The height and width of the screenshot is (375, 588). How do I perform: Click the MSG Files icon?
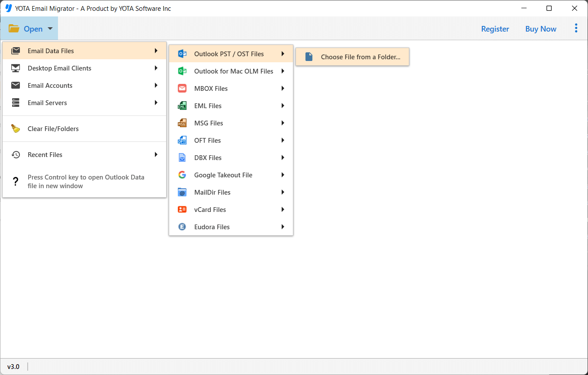click(182, 123)
